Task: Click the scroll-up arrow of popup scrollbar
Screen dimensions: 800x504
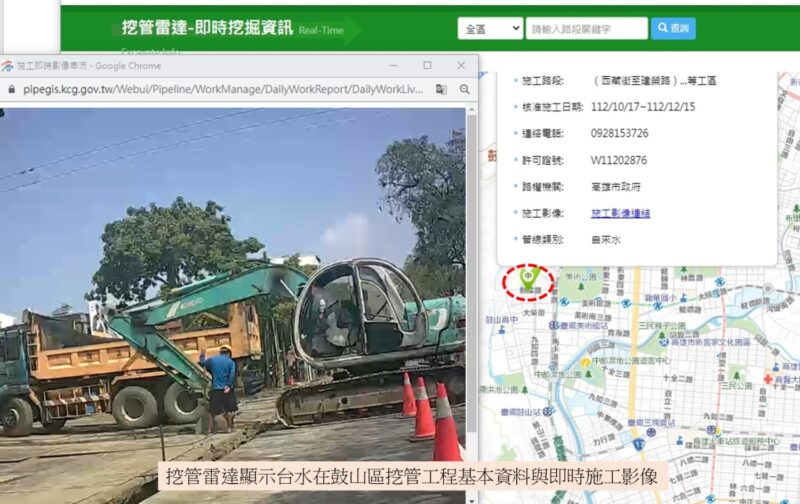Action: click(x=472, y=110)
